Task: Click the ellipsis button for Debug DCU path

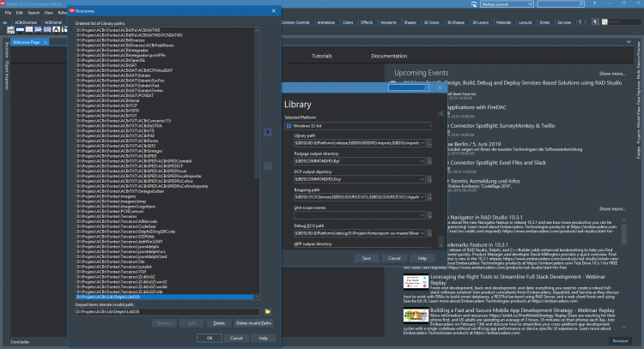Action: 429,233
